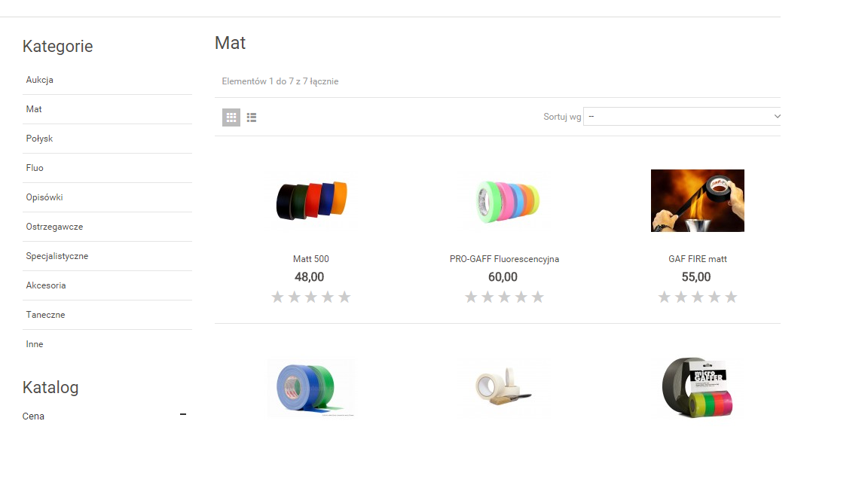868x488 pixels.
Task: Open the Ostrzegawcze category
Action: click(x=54, y=226)
